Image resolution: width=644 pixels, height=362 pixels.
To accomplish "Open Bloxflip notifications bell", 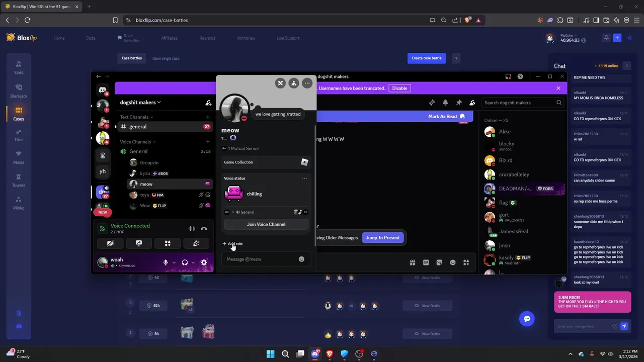I will (606, 38).
